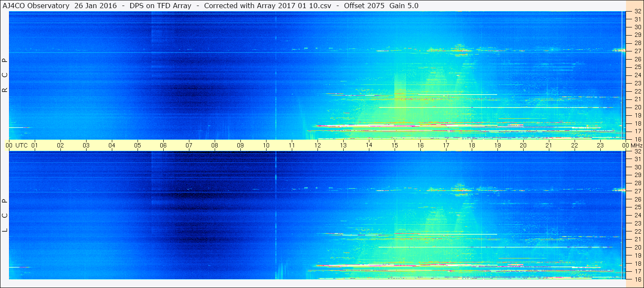Image resolution: width=644 pixels, height=288 pixels.
Task: Click the 24 MHz tick in RCP scale
Action: tap(638, 75)
